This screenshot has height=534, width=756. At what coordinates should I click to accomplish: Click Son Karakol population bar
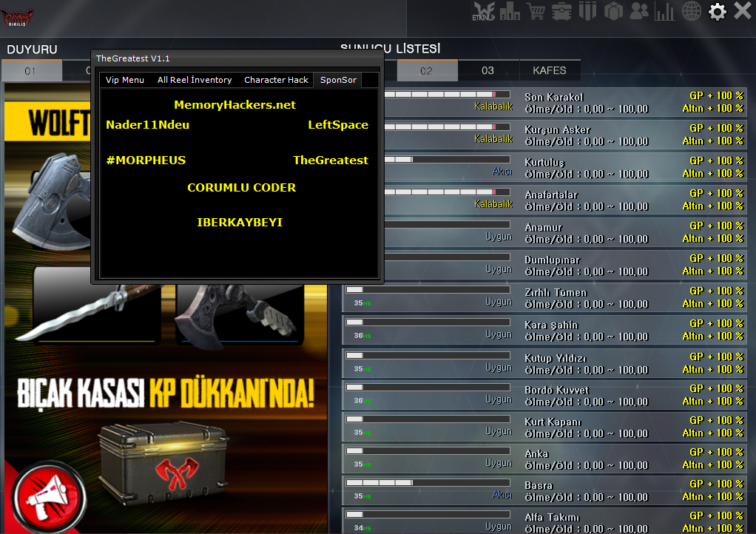447,95
